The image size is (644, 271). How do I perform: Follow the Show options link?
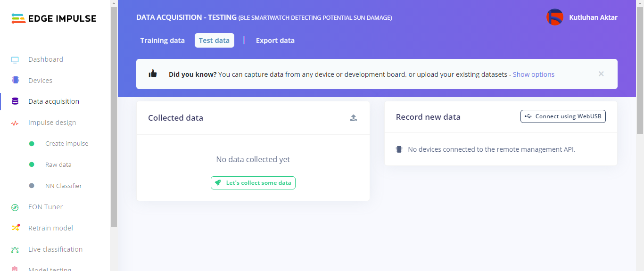pyautogui.click(x=533, y=74)
